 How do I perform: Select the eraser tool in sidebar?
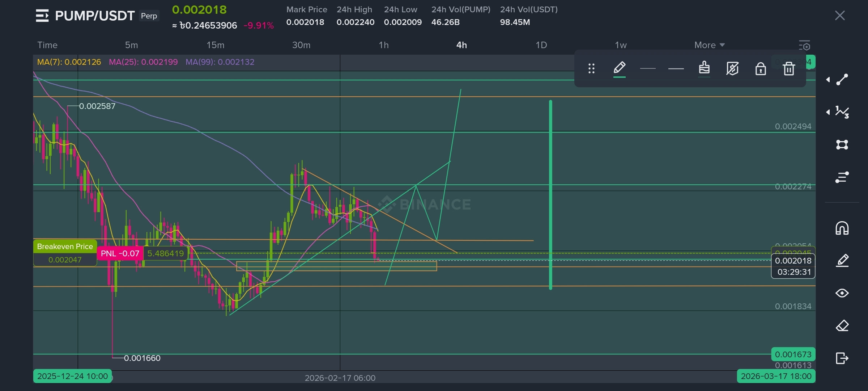[x=842, y=325]
